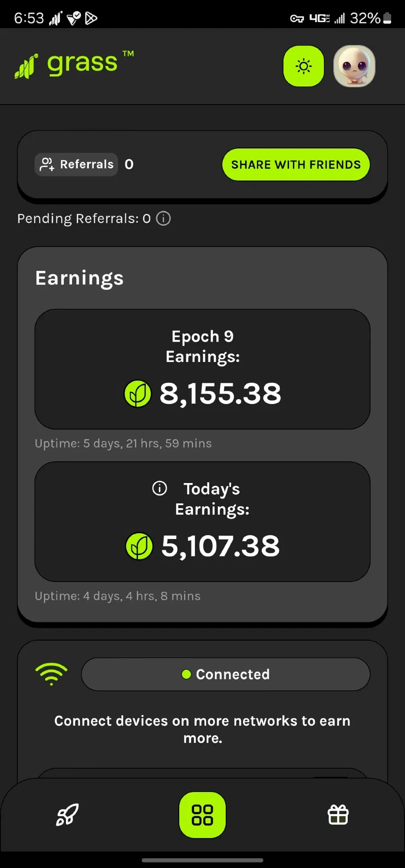Click the info icon beside Today's Earnings
Screen dimensions: 405x868
[159, 488]
